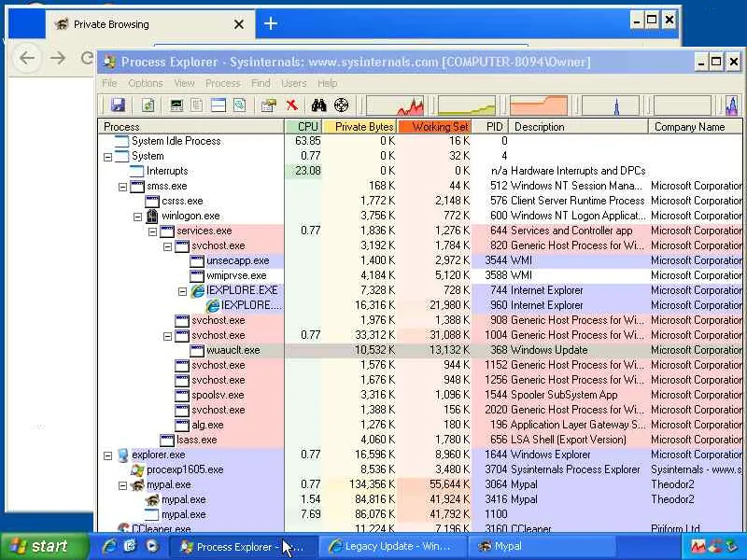This screenshot has width=747, height=560.
Task: Switch to the Mypal taskbar button
Action: (541, 547)
